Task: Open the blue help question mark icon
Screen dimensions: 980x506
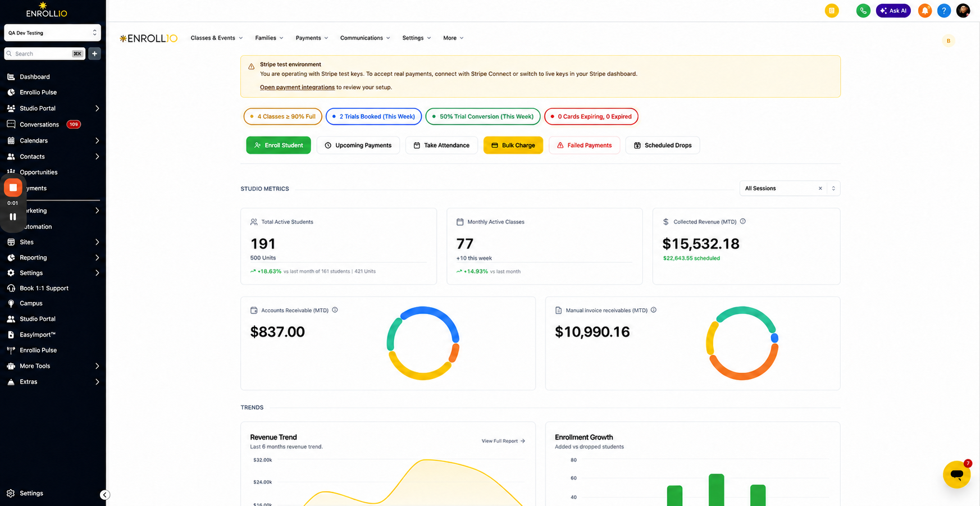Action: [944, 11]
